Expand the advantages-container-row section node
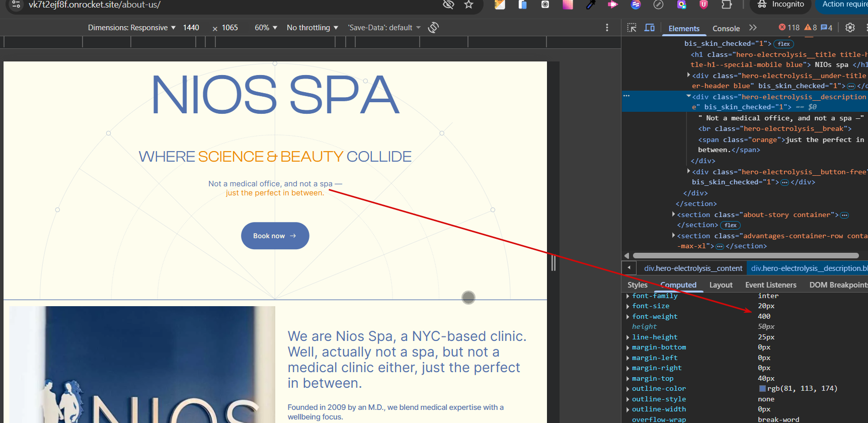 coord(673,235)
